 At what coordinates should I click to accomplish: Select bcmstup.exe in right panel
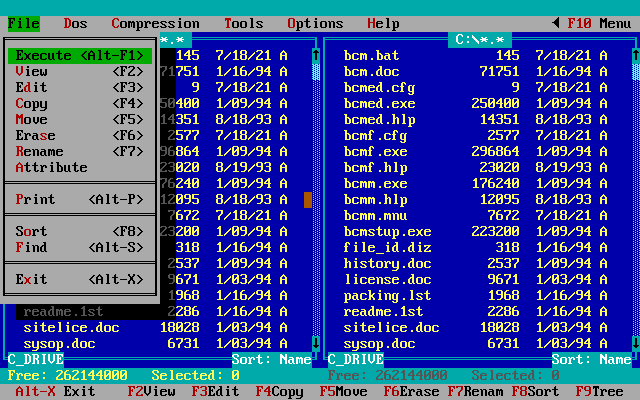387,231
